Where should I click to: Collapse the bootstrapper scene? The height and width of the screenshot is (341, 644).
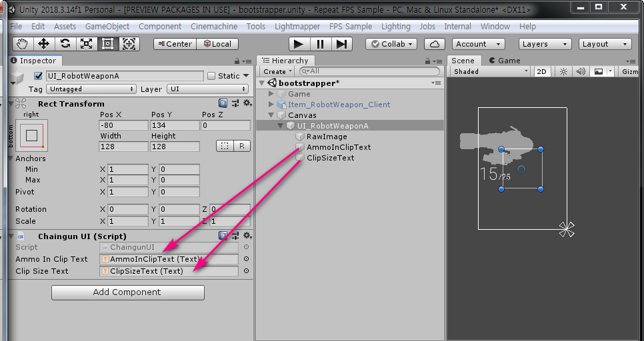tap(261, 83)
